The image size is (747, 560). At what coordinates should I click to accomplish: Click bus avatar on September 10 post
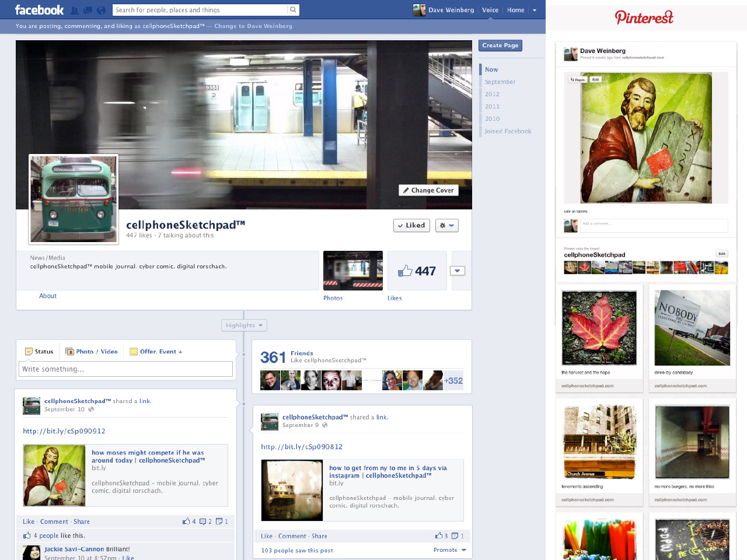click(x=32, y=406)
